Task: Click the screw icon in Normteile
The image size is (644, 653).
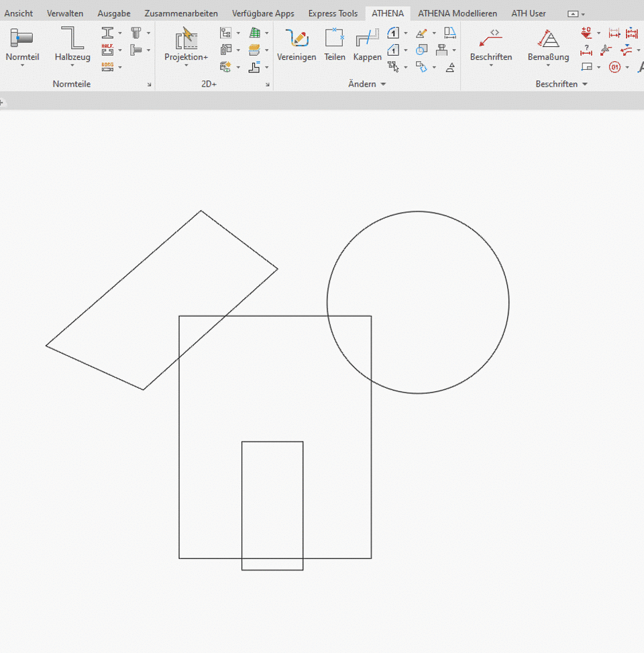Action: (x=136, y=33)
